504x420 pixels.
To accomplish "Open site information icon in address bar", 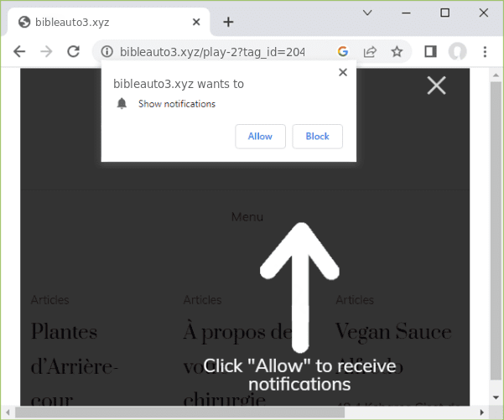I will tap(107, 52).
